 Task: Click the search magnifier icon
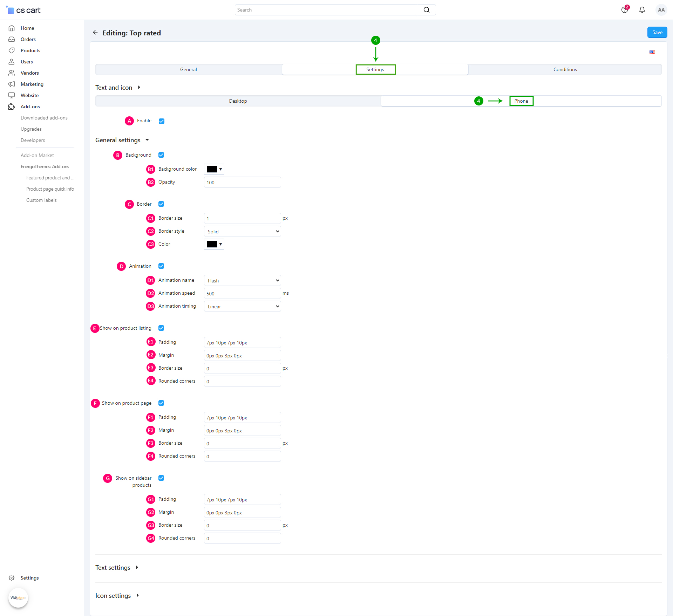pyautogui.click(x=426, y=10)
